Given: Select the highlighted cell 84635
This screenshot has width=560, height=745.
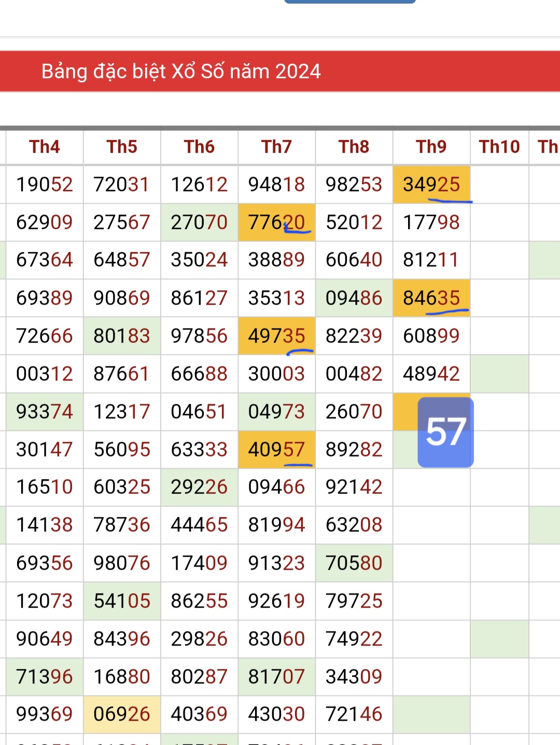Looking at the screenshot, I should pyautogui.click(x=431, y=298).
